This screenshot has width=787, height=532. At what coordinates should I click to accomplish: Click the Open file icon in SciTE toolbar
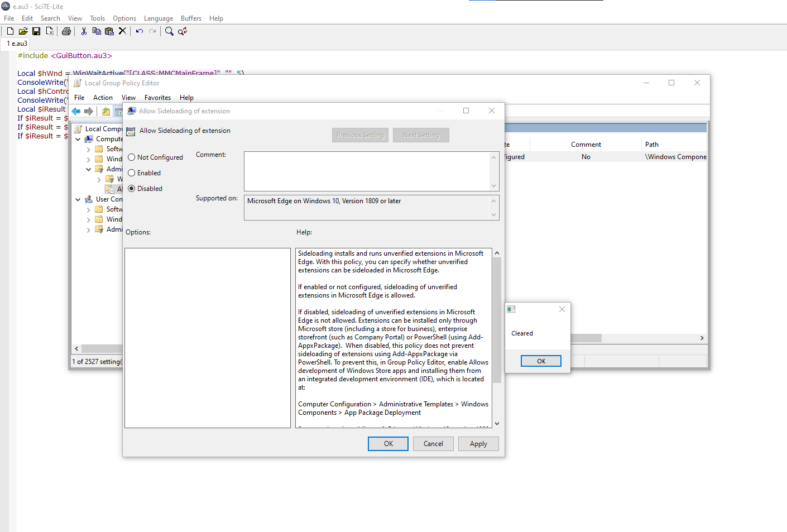(x=23, y=31)
